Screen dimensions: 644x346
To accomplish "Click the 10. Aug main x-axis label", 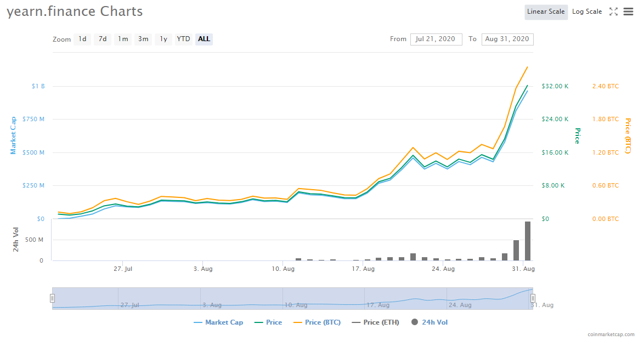I will click(x=283, y=269).
